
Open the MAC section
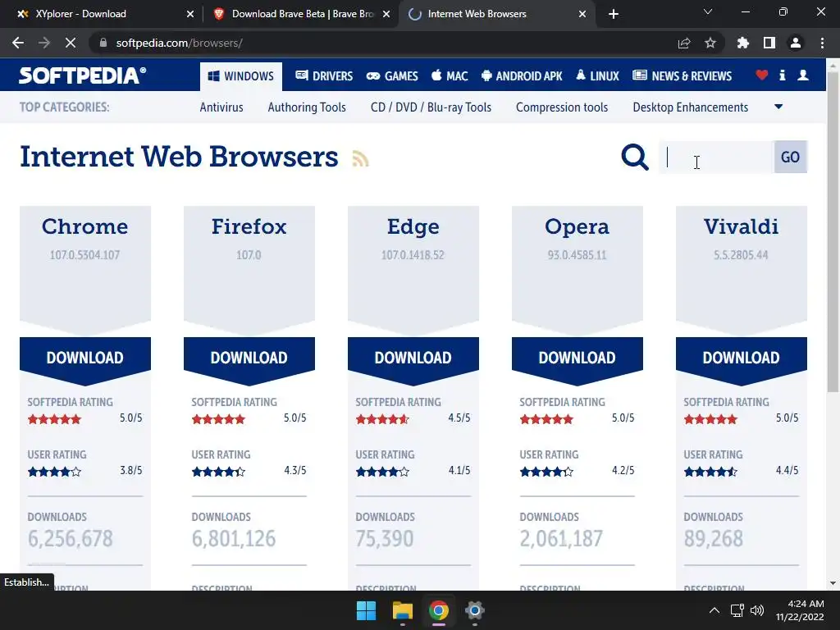pos(450,76)
